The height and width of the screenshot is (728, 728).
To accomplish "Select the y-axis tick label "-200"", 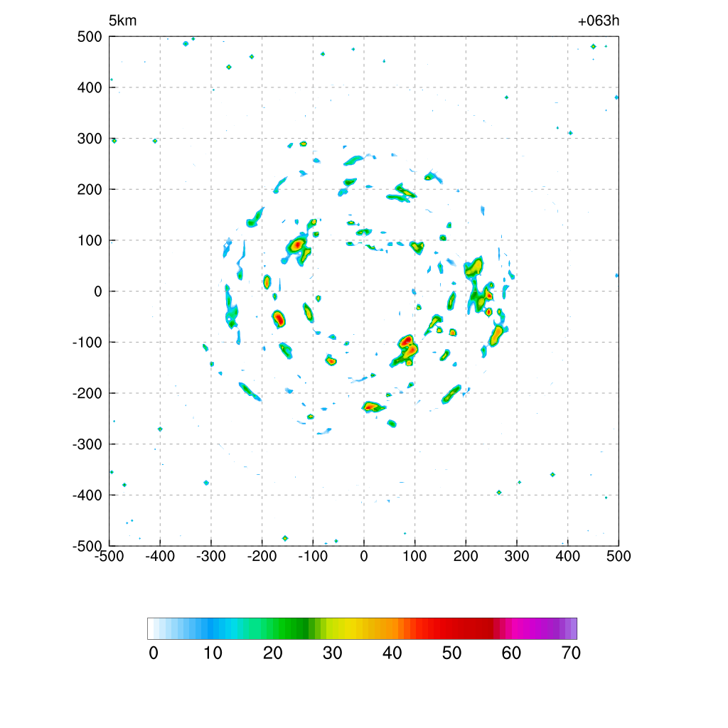I will pos(87,393).
